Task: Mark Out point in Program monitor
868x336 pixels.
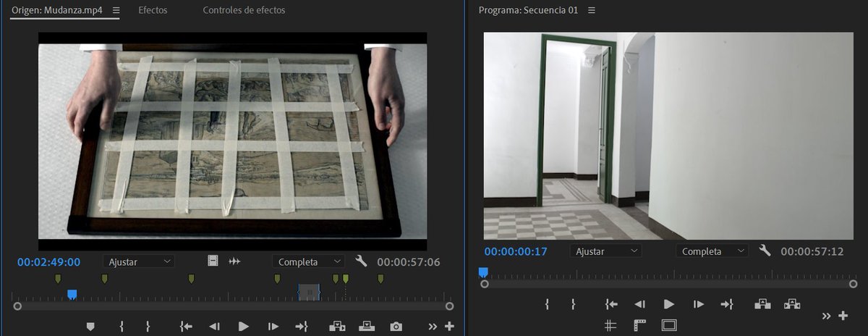Action: click(573, 304)
